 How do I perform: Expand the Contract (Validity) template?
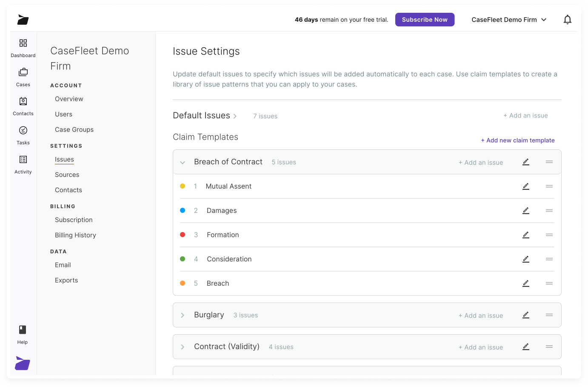pos(183,347)
